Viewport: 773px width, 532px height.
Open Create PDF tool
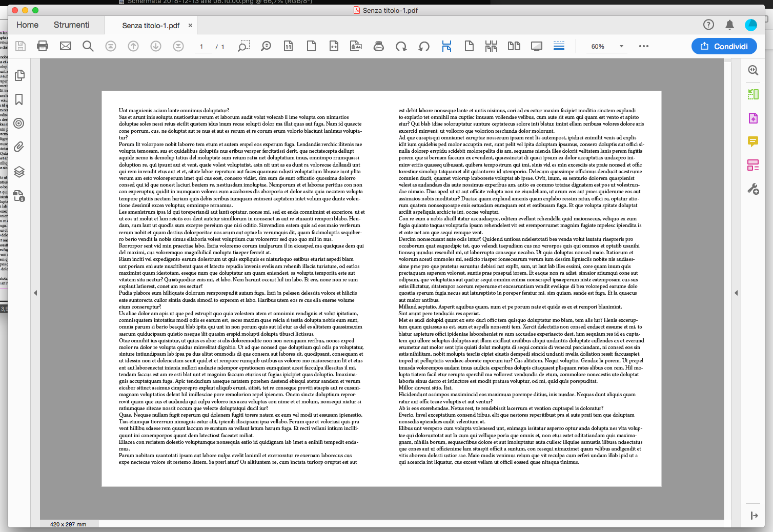pos(753,118)
